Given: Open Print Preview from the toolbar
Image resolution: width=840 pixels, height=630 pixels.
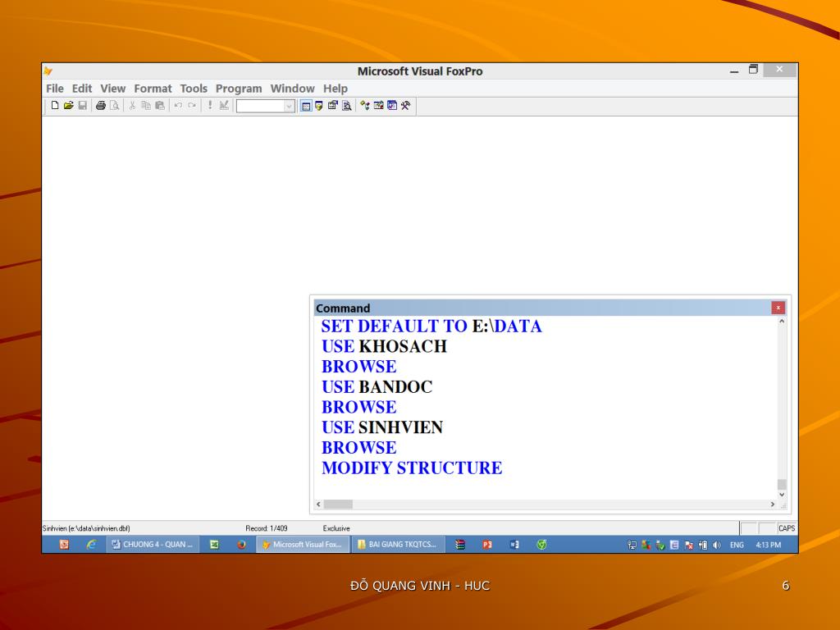Looking at the screenshot, I should (x=114, y=106).
